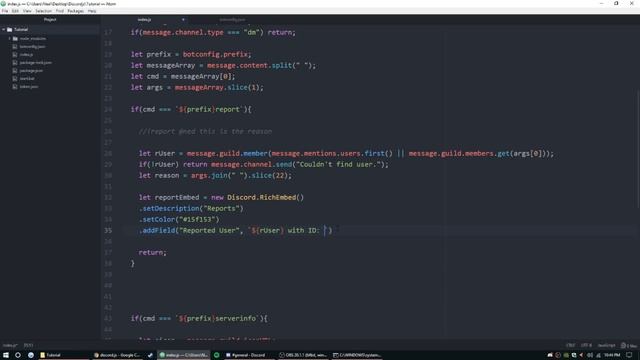Switch to the index.js editor tab
This screenshot has width=640, height=360.
144,20
